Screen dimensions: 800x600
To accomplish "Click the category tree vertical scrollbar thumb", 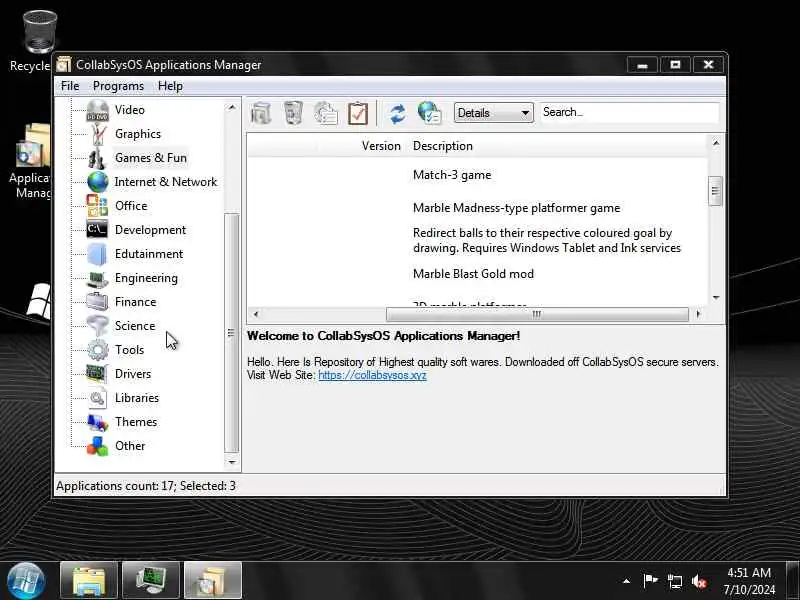I will pos(232,333).
